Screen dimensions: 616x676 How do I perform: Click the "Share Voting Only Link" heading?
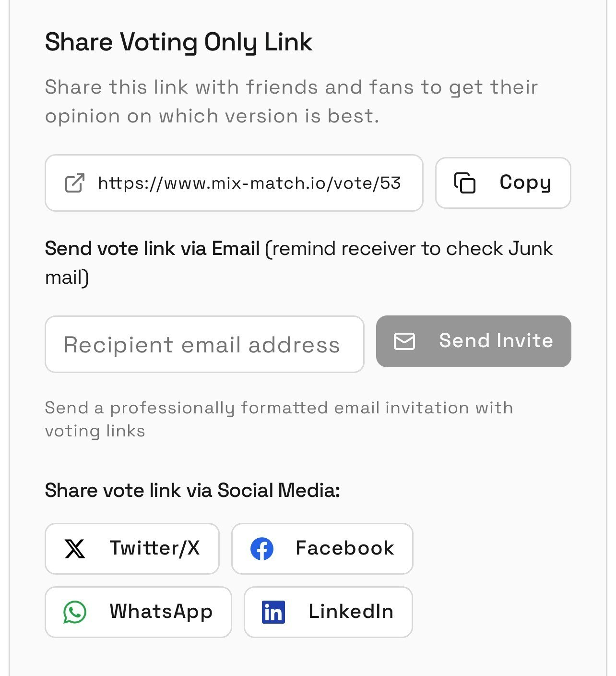178,42
